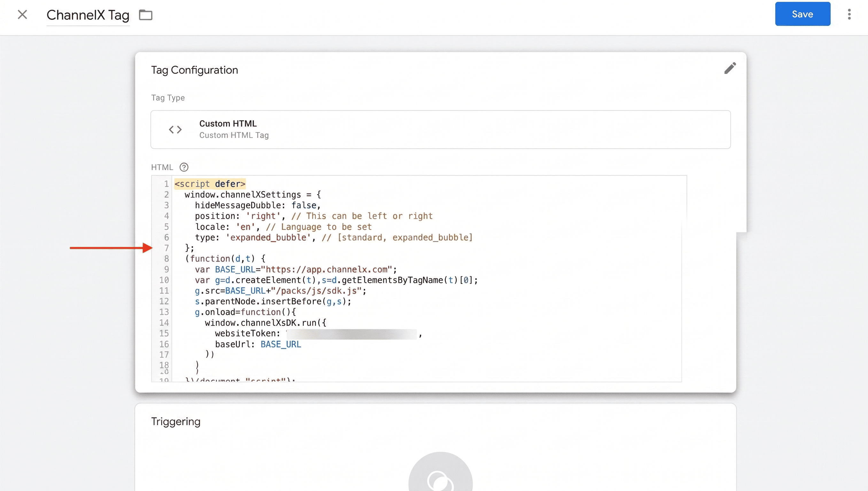Click the code brackets Custom HTML icon

click(175, 129)
